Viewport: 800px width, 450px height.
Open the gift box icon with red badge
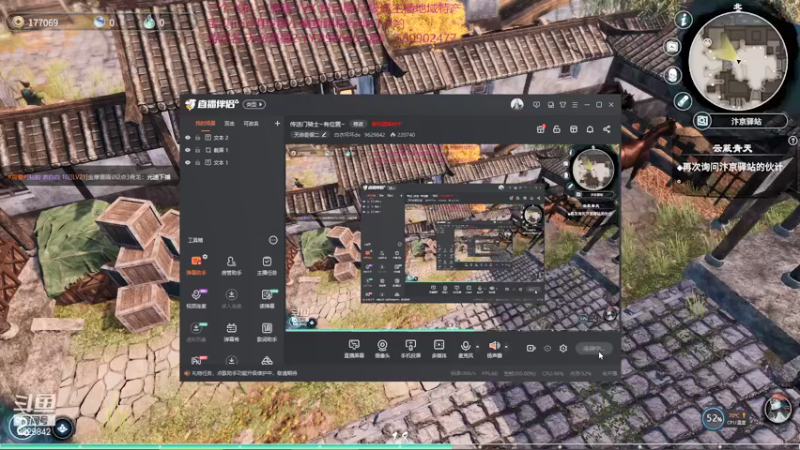pyautogui.click(x=540, y=129)
